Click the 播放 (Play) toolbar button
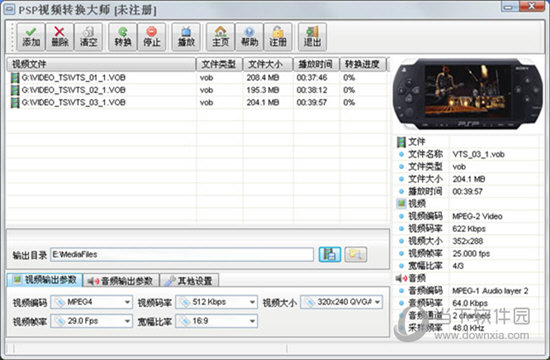 [186, 37]
